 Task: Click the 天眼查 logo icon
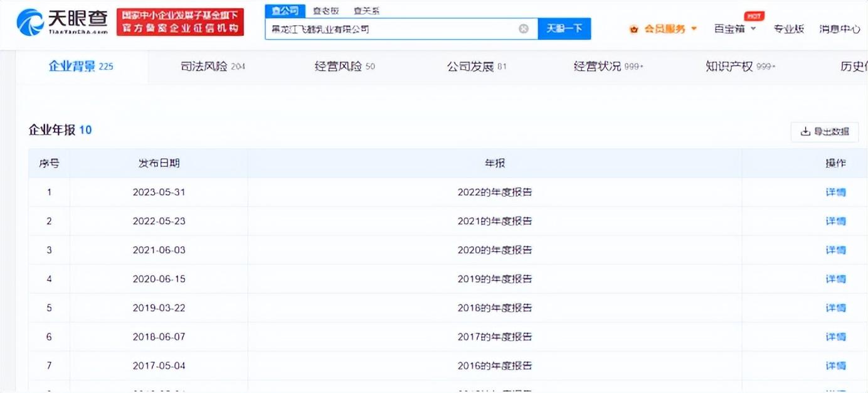[x=29, y=23]
